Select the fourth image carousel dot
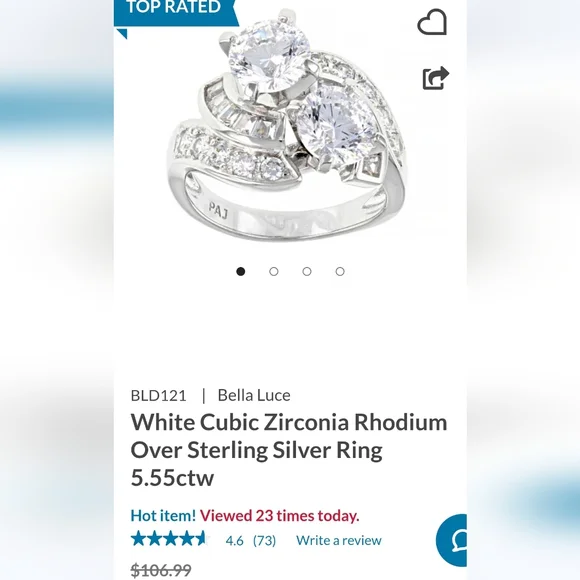Image resolution: width=580 pixels, height=580 pixels. click(x=340, y=272)
